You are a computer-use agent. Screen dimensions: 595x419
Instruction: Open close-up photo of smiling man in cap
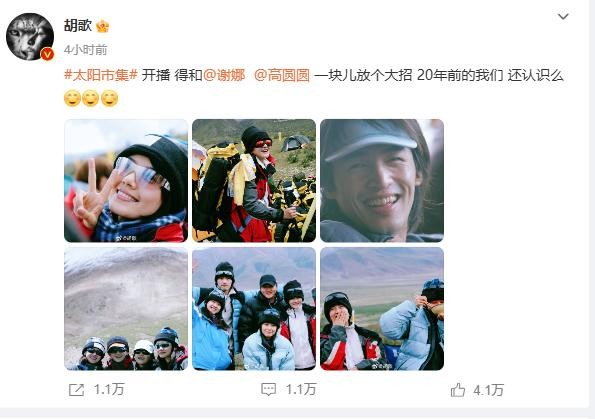[x=382, y=181]
